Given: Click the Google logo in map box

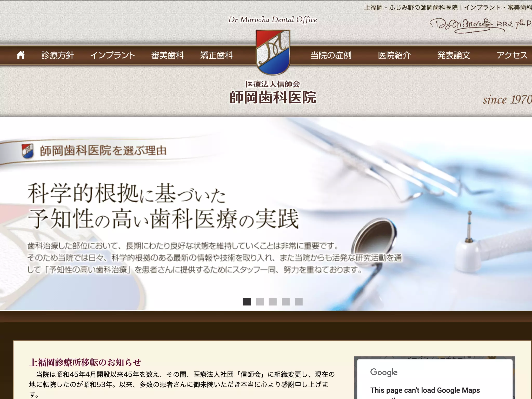Looking at the screenshot, I should click(384, 372).
